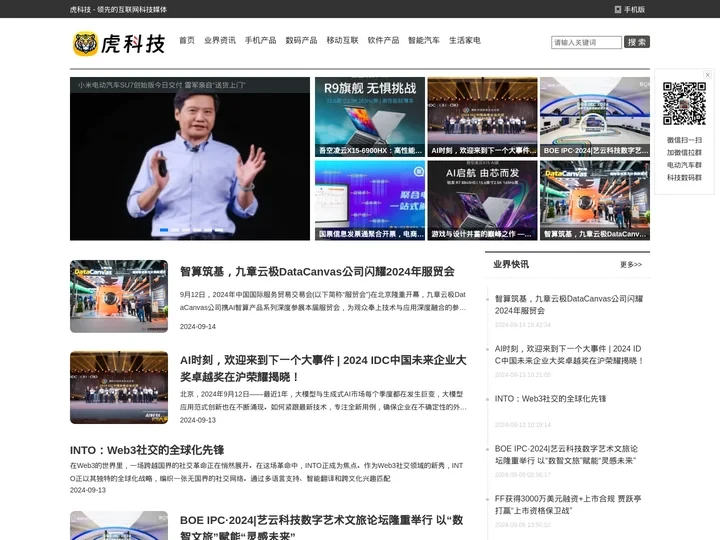Click the 科技数码群 label in QR panel
The image size is (720, 540).
coord(684,178)
